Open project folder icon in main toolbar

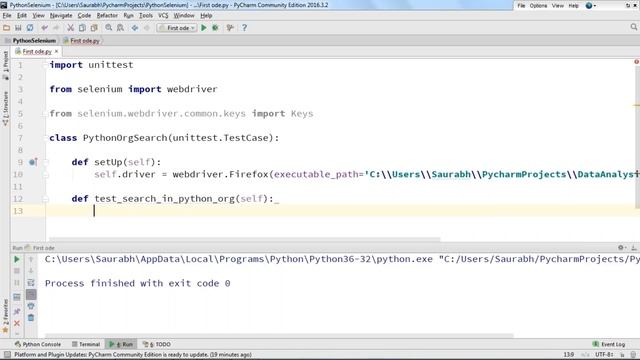6,28
